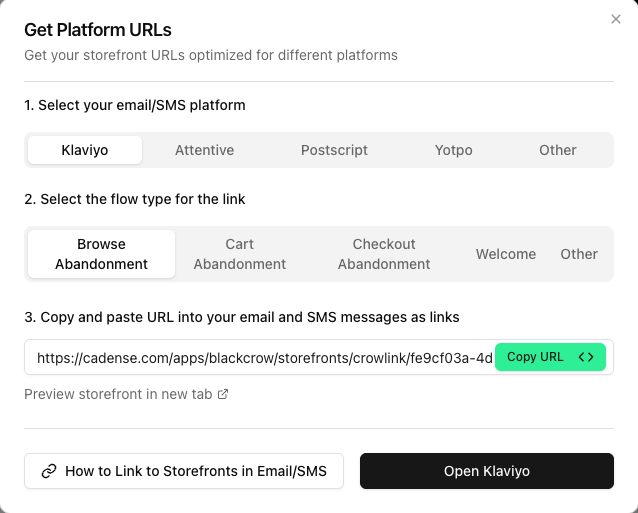Switch to Checkout Abandonment flow
Screen dimensions: 638x513
click(x=384, y=254)
